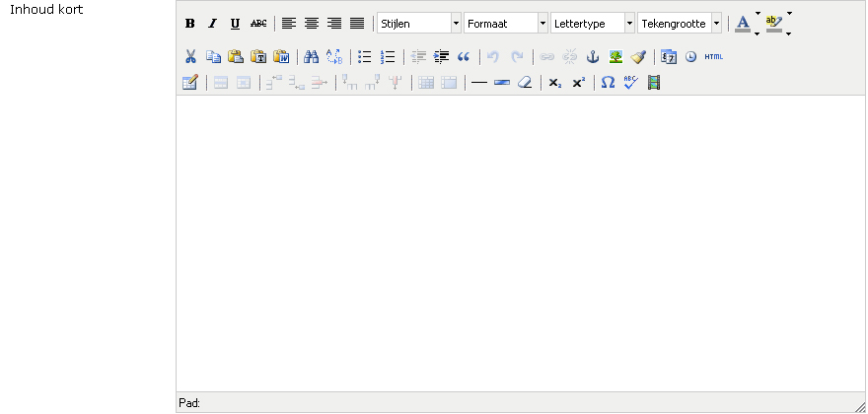Decrease indent with the outdent icon
The width and height of the screenshot is (868, 414).
pyautogui.click(x=418, y=56)
